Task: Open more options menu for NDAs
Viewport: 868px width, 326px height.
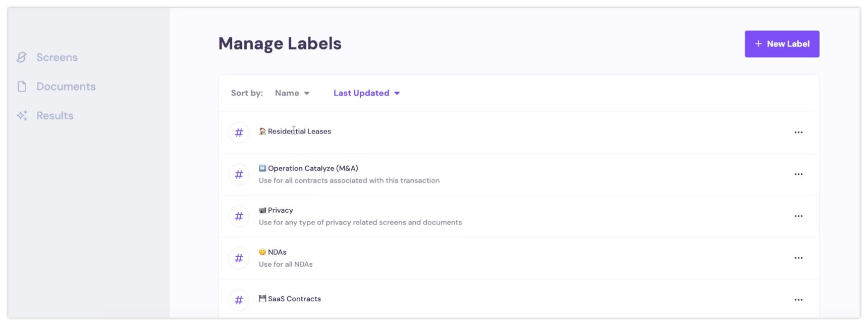Action: (x=798, y=258)
